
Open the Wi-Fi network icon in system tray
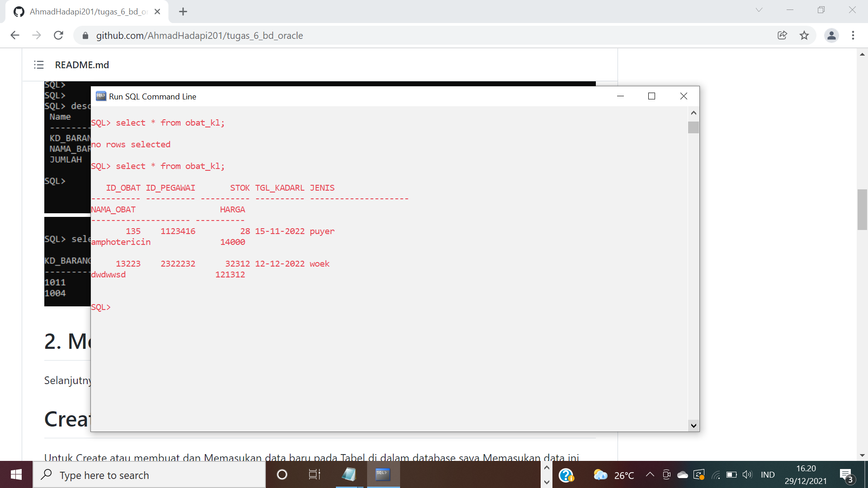tap(717, 475)
